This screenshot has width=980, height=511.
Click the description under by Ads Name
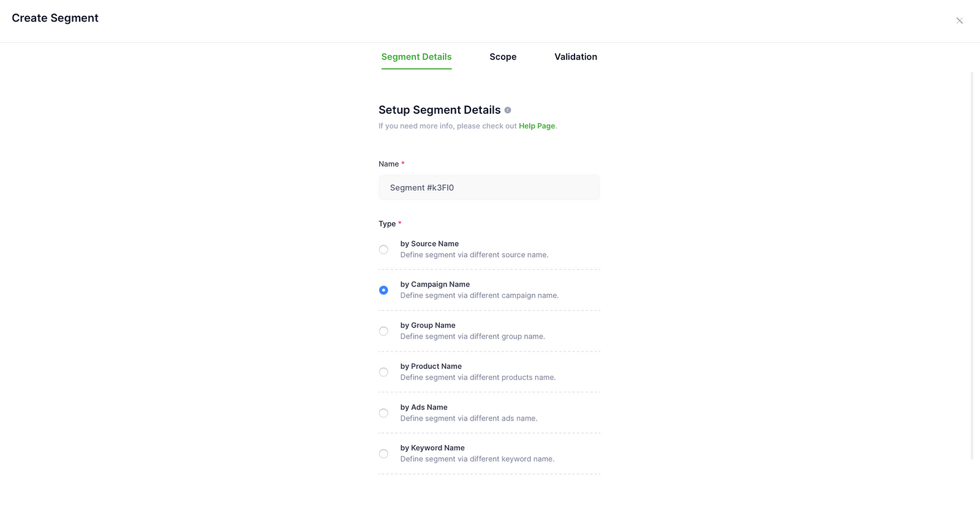469,418
